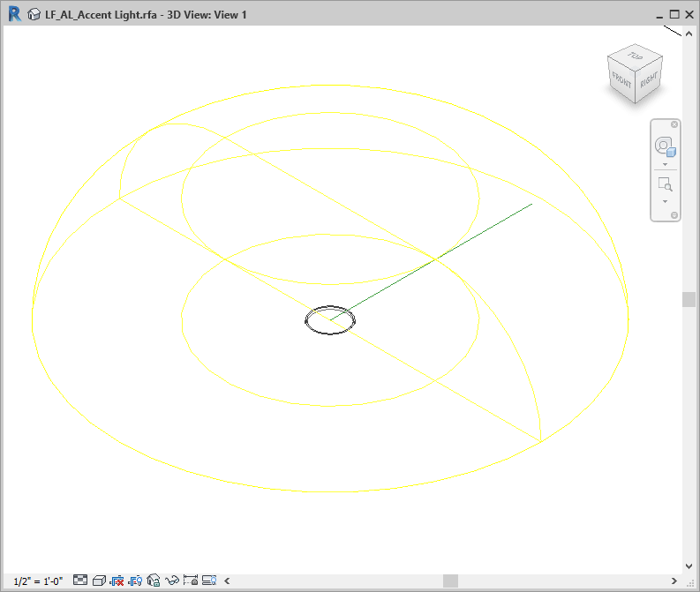Image resolution: width=700 pixels, height=592 pixels.
Task: Click the vertical scrollbar up arrow
Action: click(689, 34)
